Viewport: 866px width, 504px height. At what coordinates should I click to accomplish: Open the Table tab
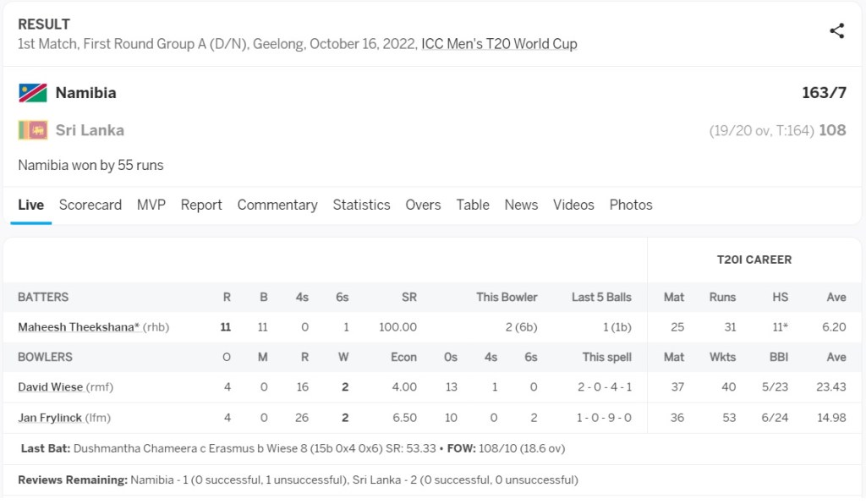(x=473, y=205)
